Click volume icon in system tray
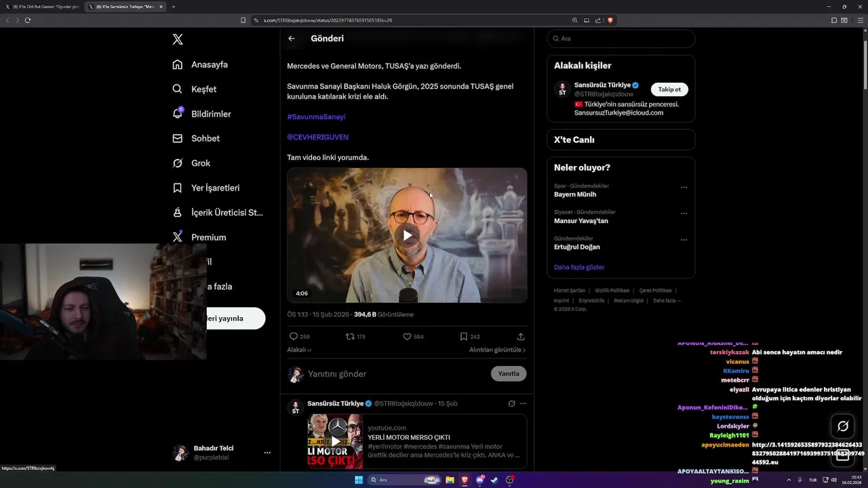 click(833, 480)
